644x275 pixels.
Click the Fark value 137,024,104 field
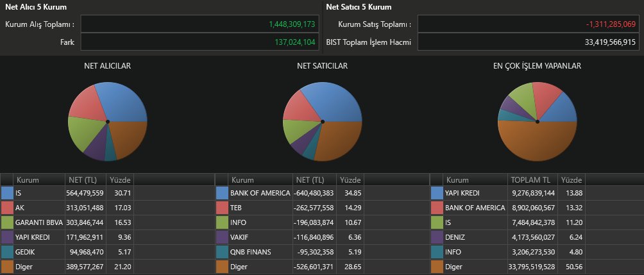tap(199, 42)
